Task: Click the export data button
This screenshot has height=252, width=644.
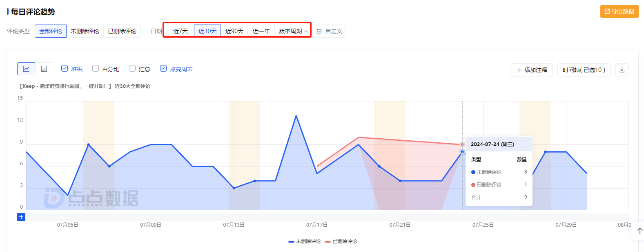Action: coord(619,11)
